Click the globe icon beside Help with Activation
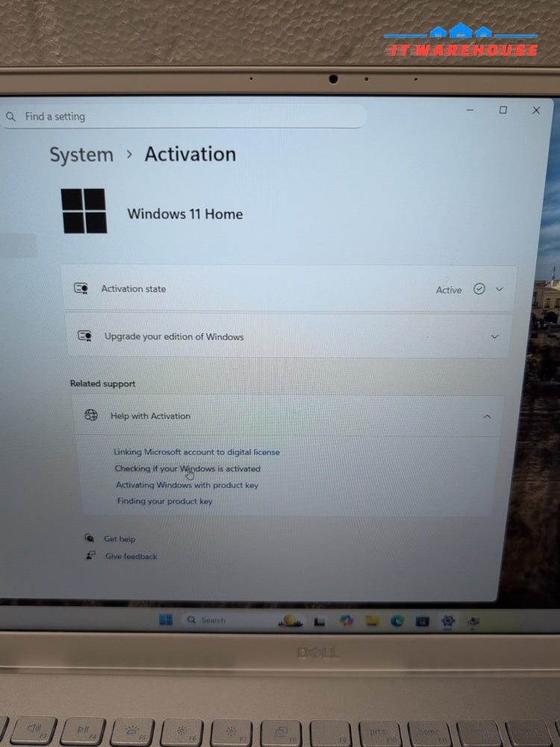 91,415
